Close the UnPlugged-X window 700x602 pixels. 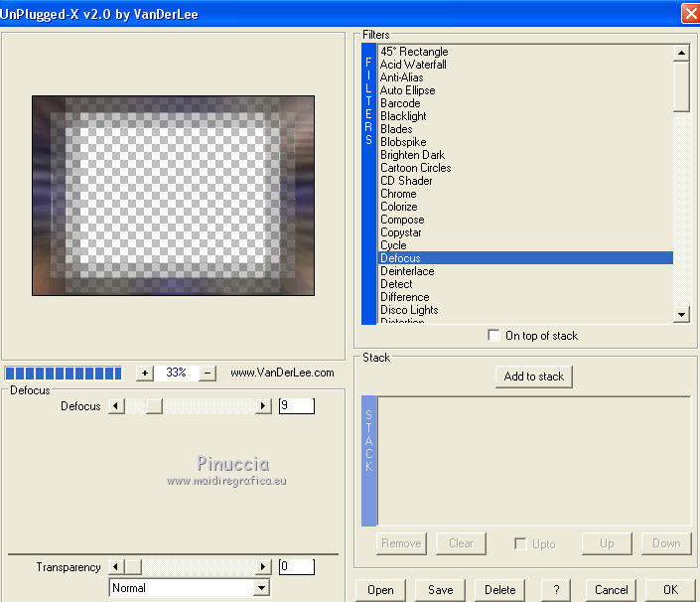tap(691, 13)
